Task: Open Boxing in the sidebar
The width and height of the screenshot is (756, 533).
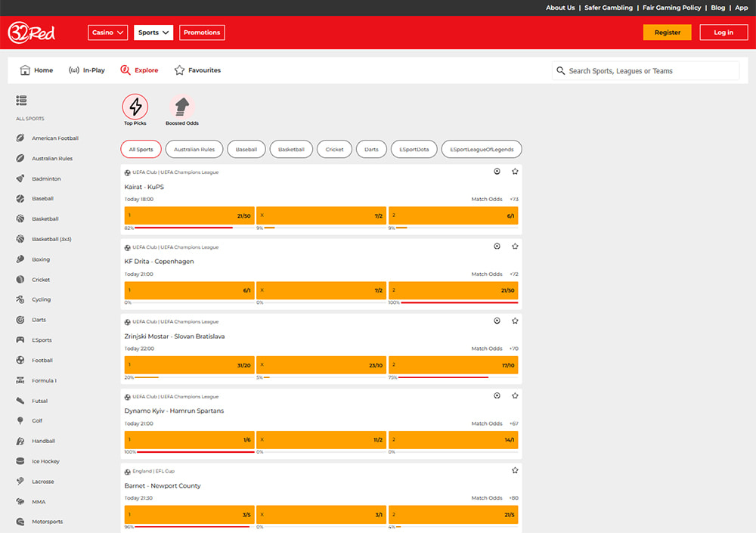Action: pos(33,259)
